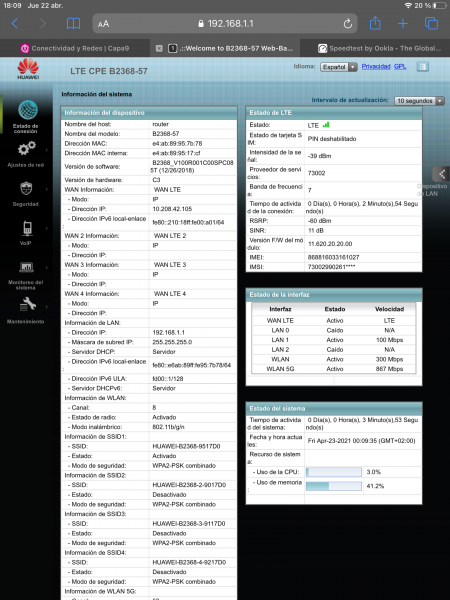The height and width of the screenshot is (600, 450).
Task: Select SSID HUAWEI-B2368-9517D0
Action: (x=186, y=446)
